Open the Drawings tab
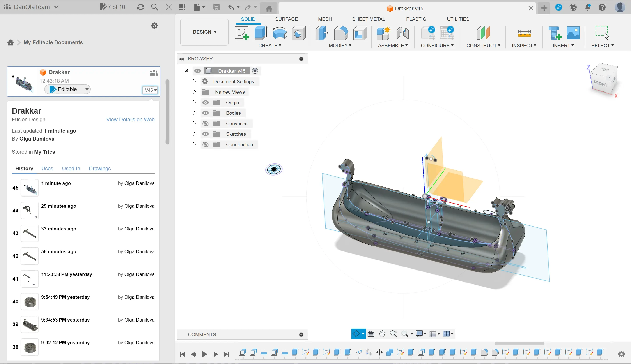 coord(99,169)
